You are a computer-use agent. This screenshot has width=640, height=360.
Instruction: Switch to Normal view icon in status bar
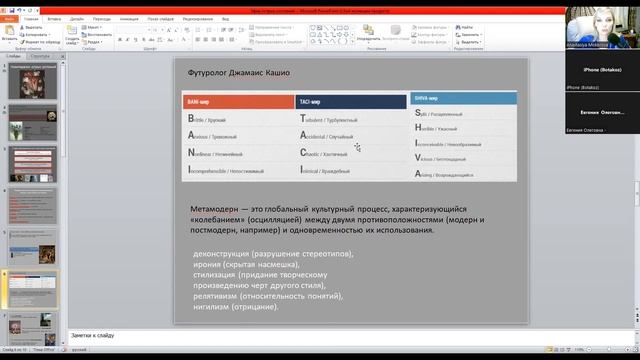pyautogui.click(x=549, y=349)
